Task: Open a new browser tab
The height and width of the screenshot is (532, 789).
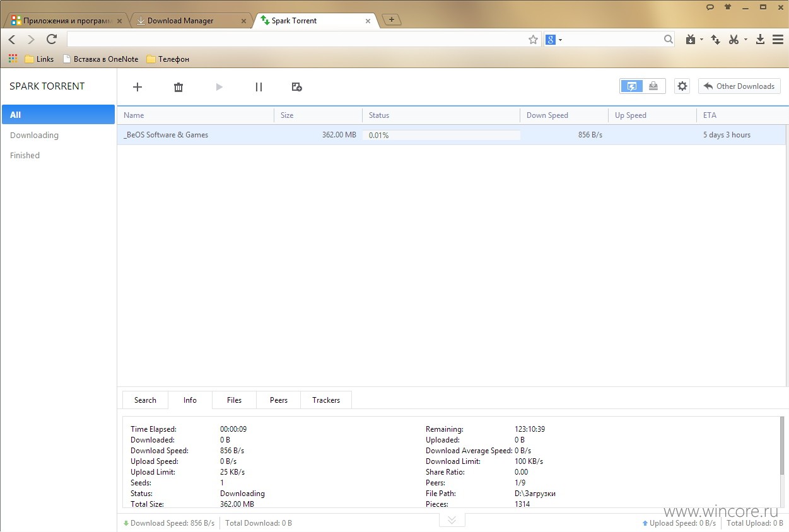Action: click(x=392, y=20)
